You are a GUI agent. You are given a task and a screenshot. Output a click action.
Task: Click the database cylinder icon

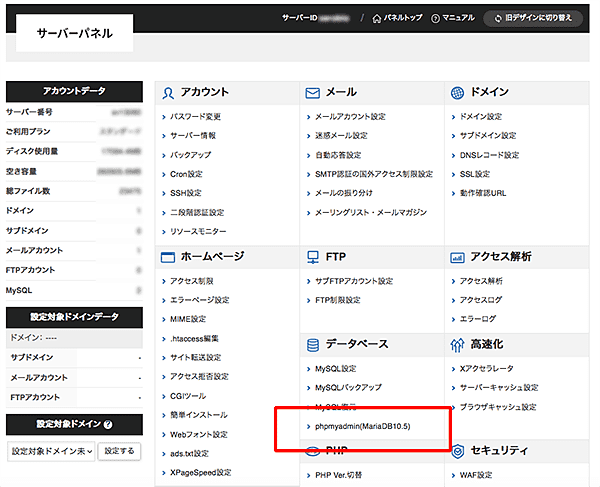[x=313, y=345]
